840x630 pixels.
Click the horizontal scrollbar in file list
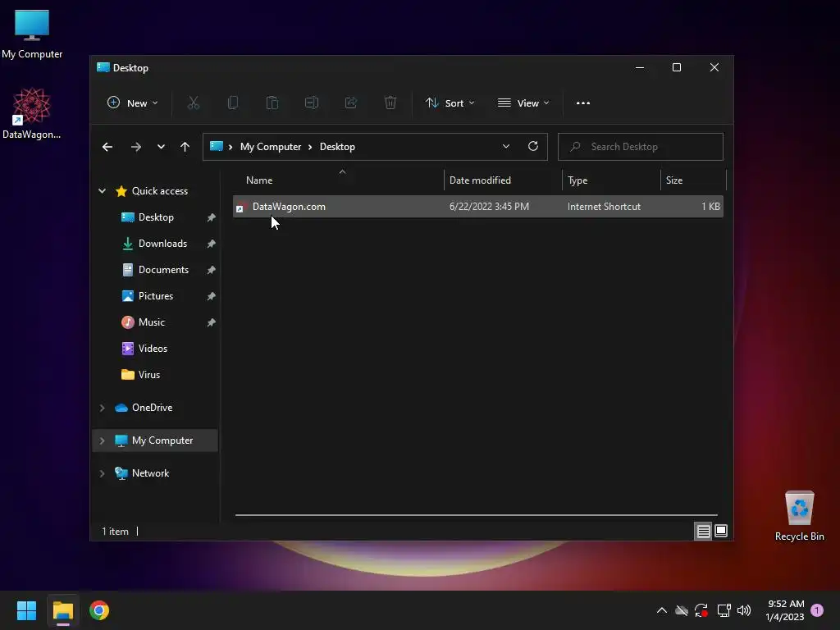coord(477,515)
